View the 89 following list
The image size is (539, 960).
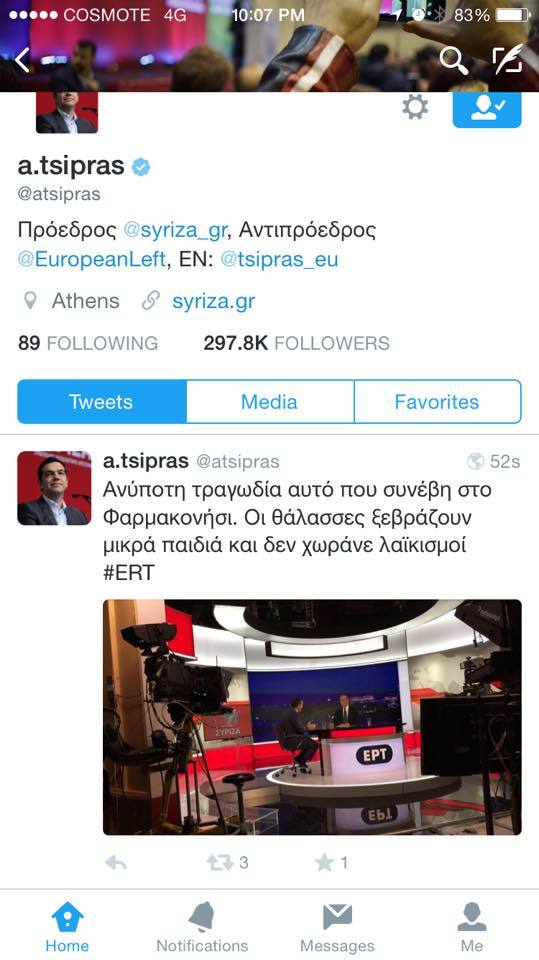click(x=88, y=343)
